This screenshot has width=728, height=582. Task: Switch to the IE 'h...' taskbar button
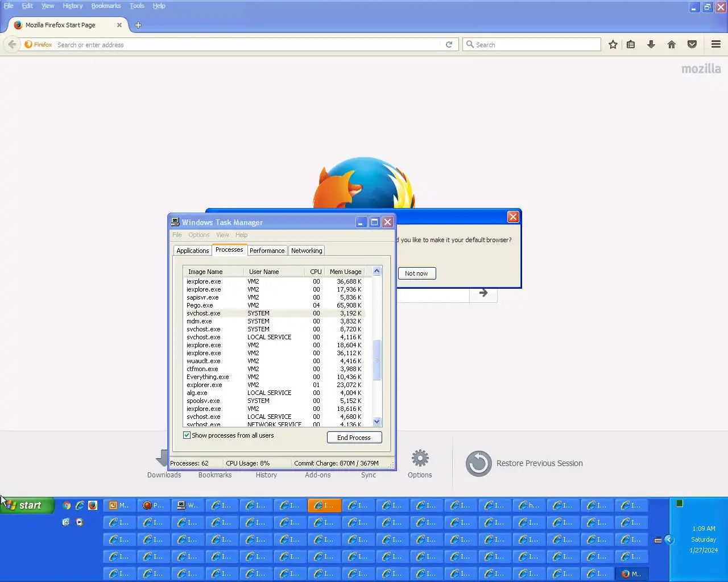(x=529, y=505)
